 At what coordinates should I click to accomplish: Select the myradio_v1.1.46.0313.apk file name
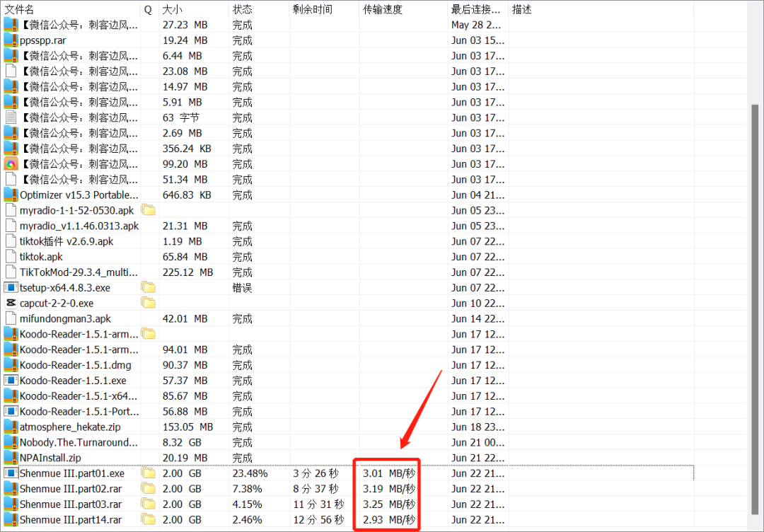click(x=79, y=226)
